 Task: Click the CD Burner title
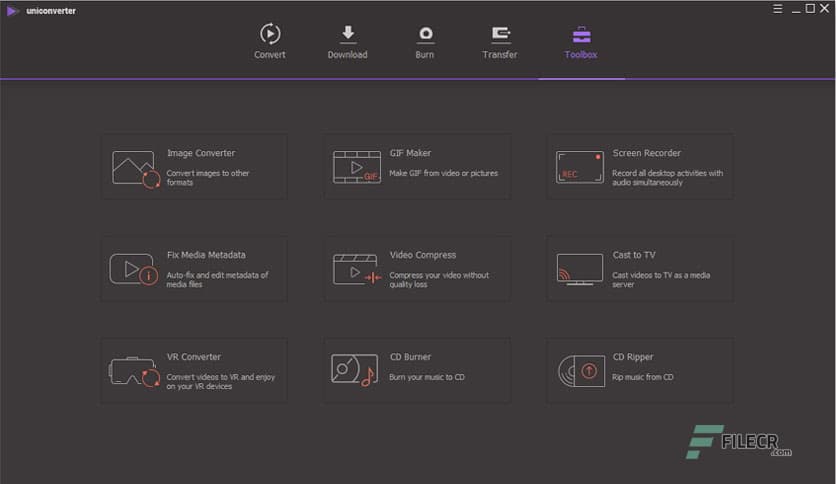(411, 357)
